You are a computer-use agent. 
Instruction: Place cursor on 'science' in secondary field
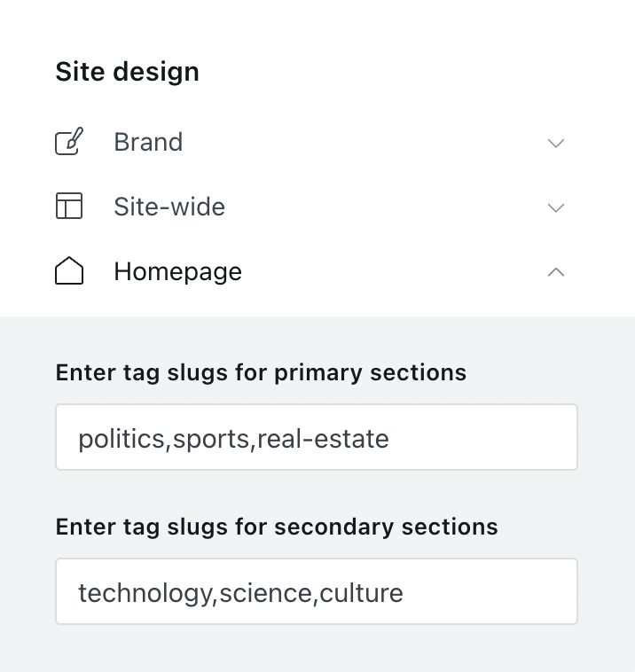point(266,592)
